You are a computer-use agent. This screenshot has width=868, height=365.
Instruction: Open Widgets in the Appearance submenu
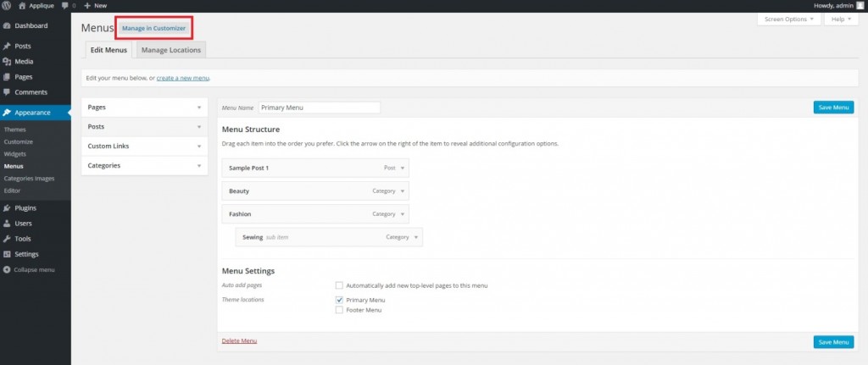tap(15, 154)
